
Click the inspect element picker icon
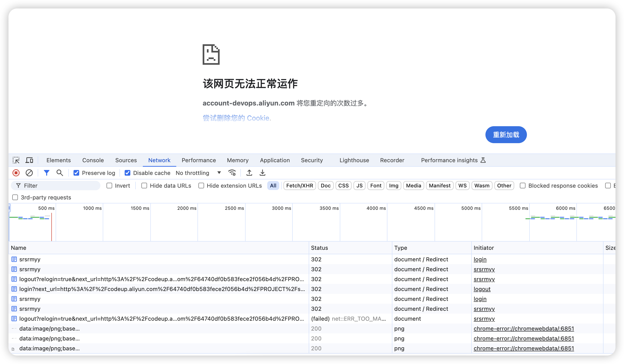click(x=16, y=160)
